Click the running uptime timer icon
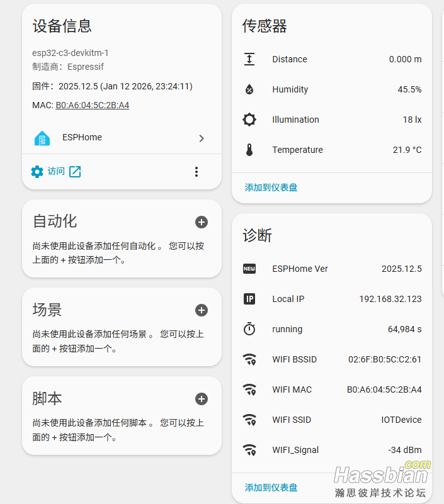The image size is (444, 504). (249, 329)
